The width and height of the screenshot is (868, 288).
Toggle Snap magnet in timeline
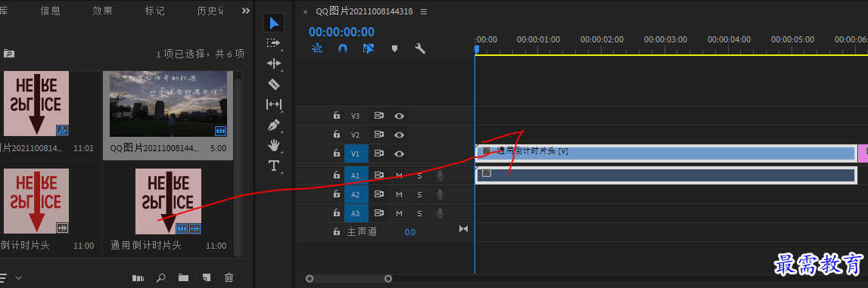343,48
